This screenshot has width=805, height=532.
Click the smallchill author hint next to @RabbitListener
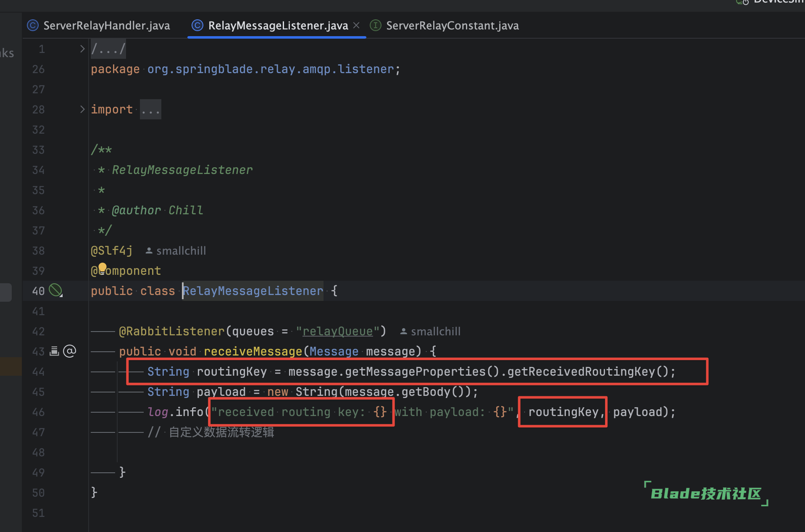click(430, 332)
